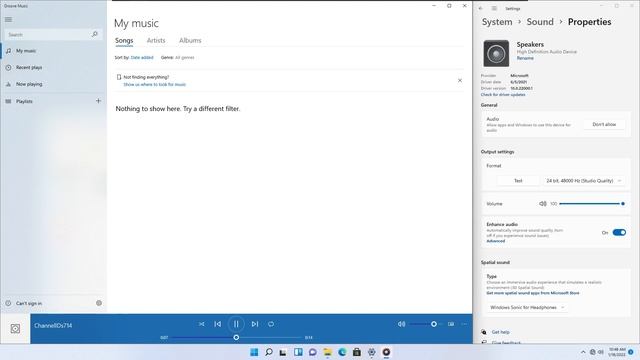Click Rename link under Speakers

525,58
